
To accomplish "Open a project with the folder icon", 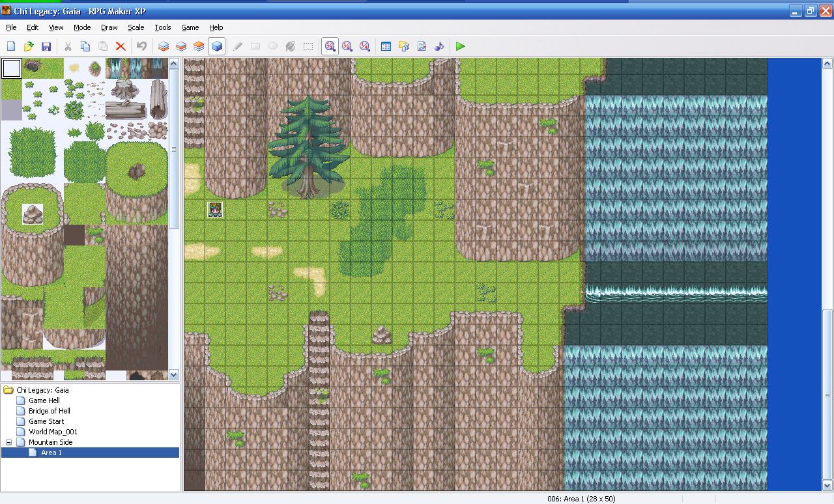I will click(x=29, y=46).
